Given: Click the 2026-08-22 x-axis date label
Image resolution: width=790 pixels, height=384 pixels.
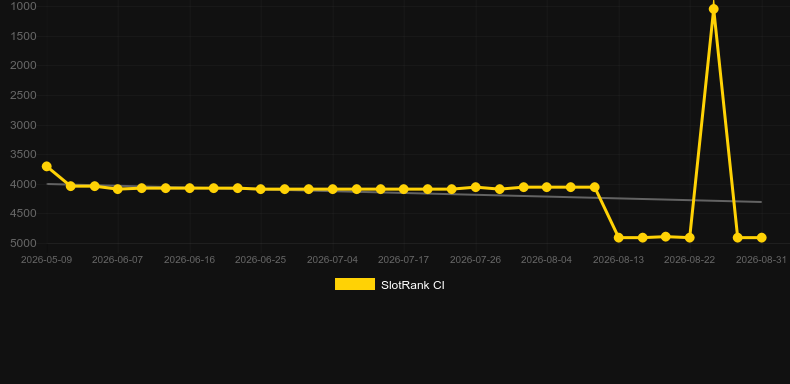Looking at the screenshot, I should point(690,260).
